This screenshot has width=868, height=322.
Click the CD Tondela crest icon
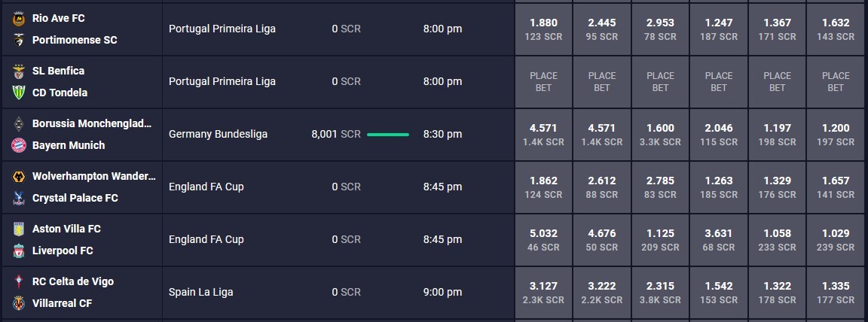[19, 93]
